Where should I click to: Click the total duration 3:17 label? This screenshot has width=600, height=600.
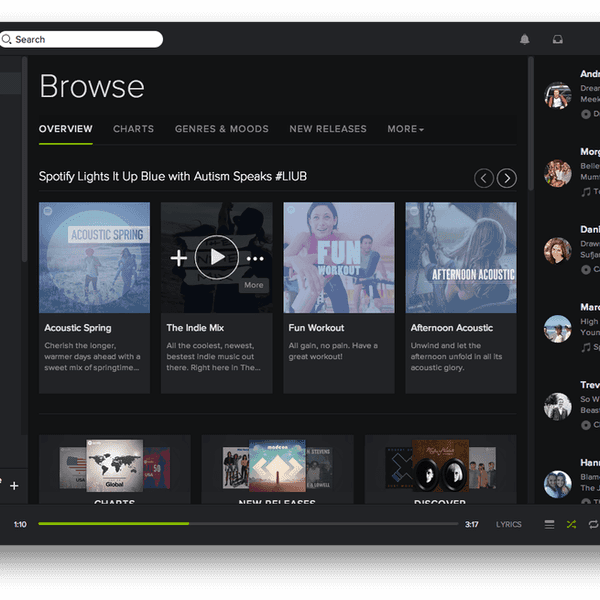coord(472,524)
